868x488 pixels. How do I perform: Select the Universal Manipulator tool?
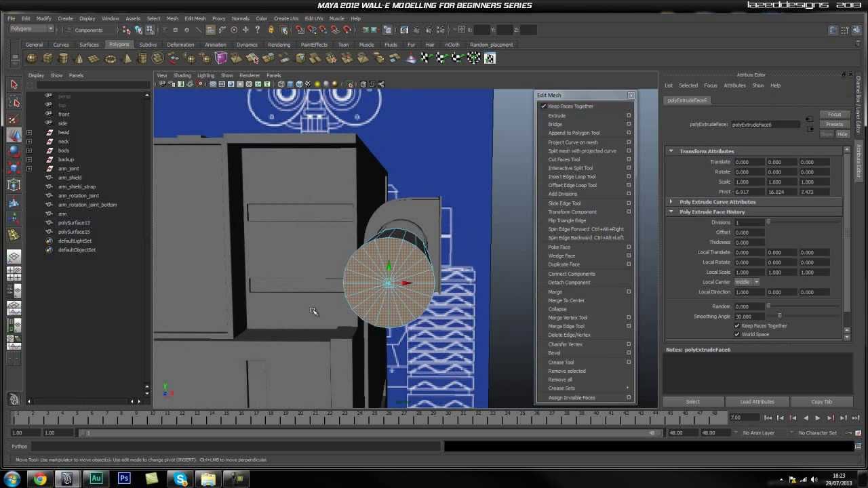click(14, 184)
